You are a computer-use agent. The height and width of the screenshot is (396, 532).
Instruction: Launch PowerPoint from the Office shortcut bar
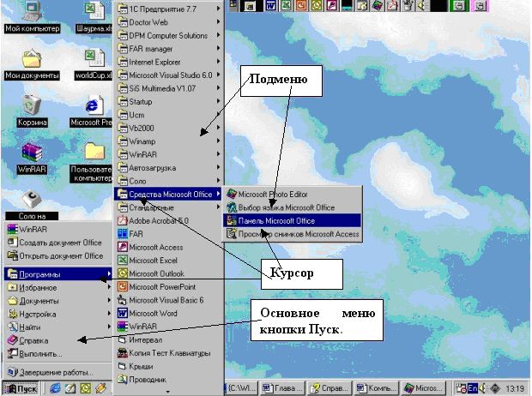pyautogui.click(x=301, y=5)
